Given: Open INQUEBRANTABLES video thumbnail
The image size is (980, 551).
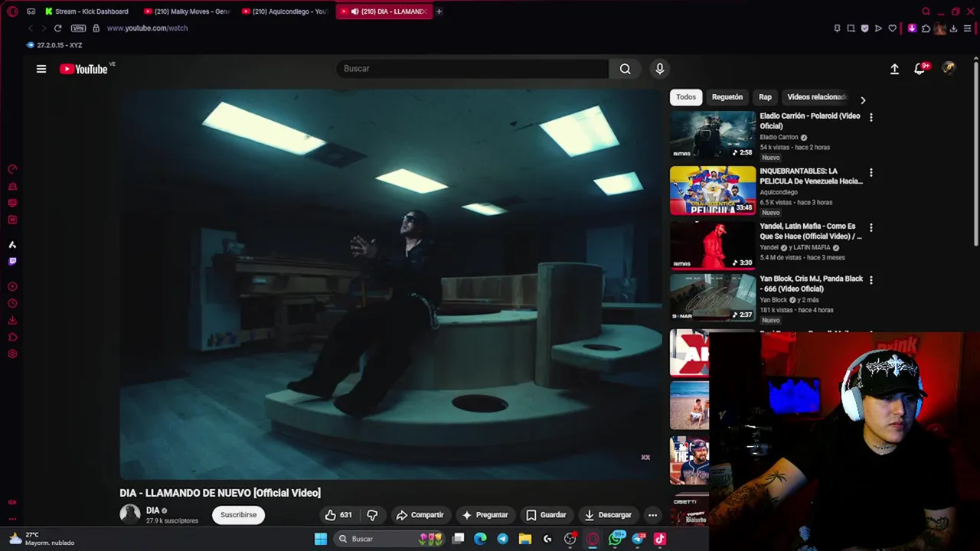Looking at the screenshot, I should coord(713,191).
